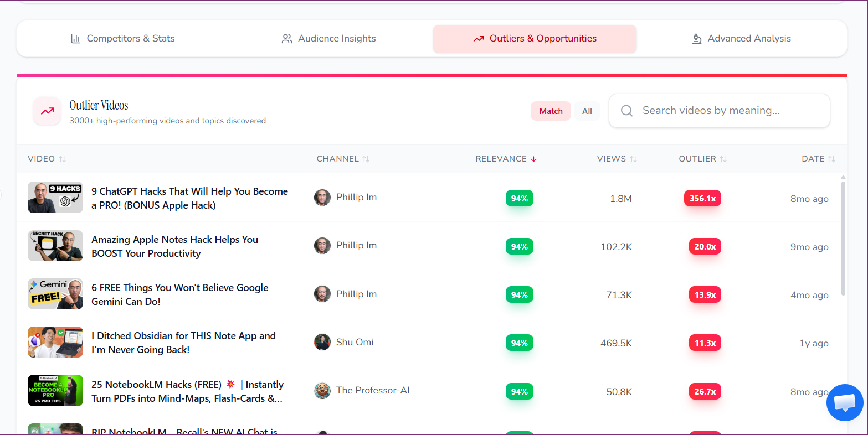This screenshot has height=435, width=868.
Task: Click the 94% relevance badge for ChatGPT Hacks
Action: pyautogui.click(x=520, y=198)
